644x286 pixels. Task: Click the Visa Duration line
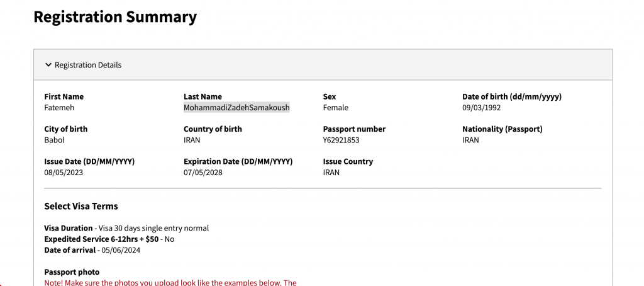[126, 228]
